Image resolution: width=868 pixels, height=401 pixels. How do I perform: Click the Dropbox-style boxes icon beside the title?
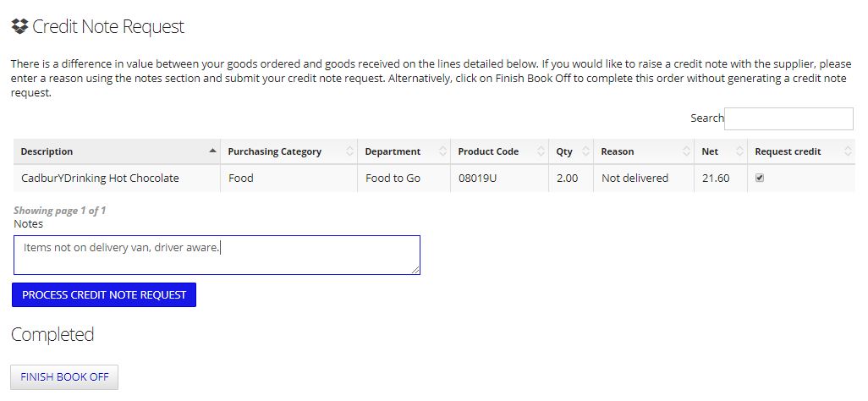(x=20, y=26)
